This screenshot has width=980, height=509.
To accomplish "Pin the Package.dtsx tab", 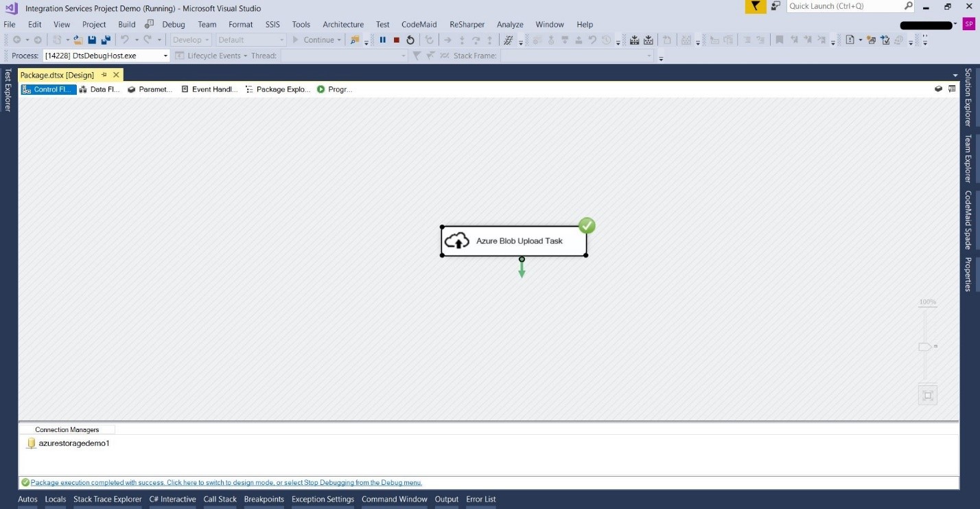I will pyautogui.click(x=104, y=74).
